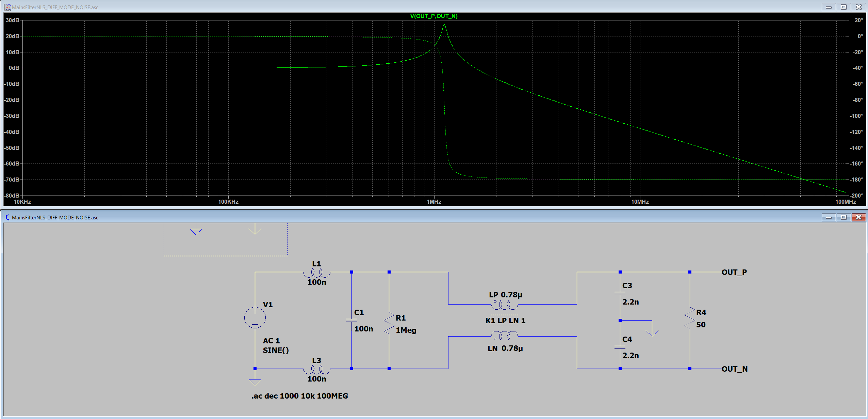Click the 20° phase axis label
The width and height of the screenshot is (868, 419).
pyautogui.click(x=859, y=20)
